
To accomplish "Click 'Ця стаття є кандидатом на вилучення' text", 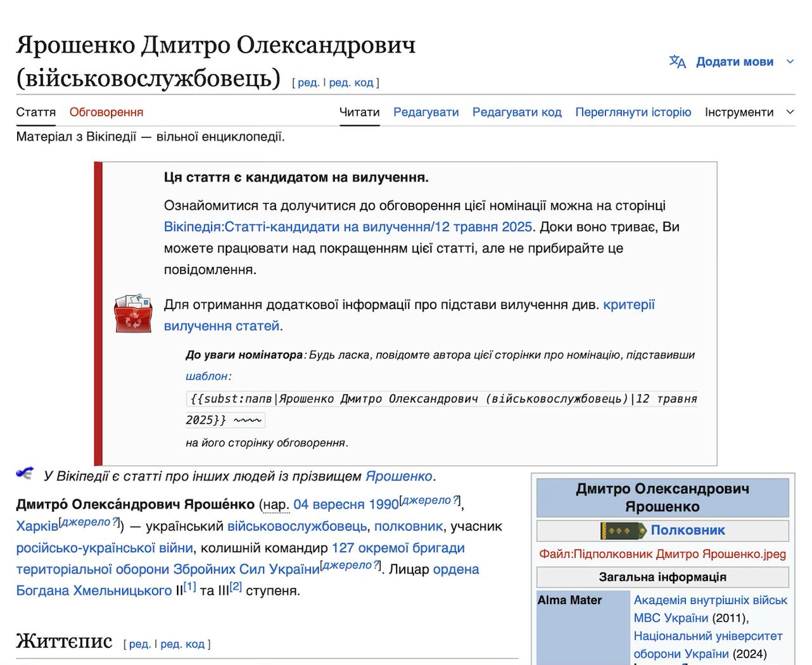I will pos(296,178).
